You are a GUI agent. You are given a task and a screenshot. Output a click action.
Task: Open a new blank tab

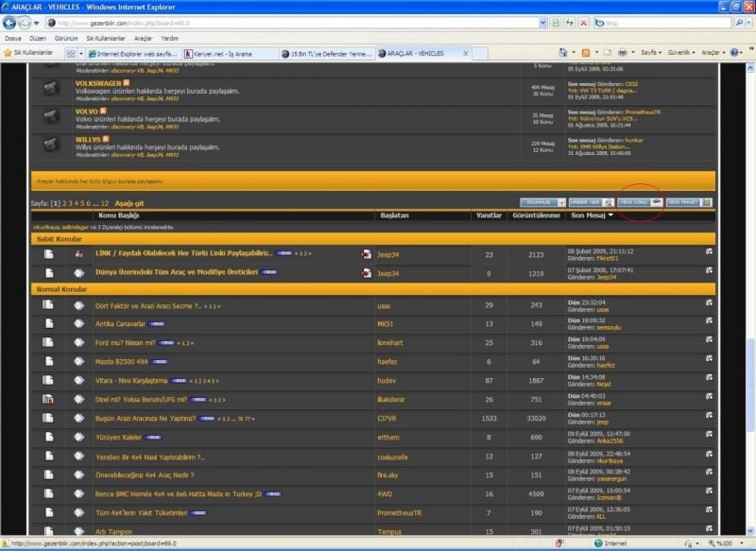pos(480,54)
